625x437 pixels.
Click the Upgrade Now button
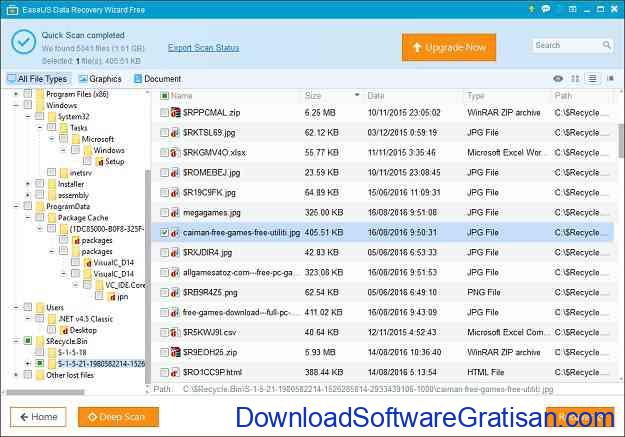[449, 47]
